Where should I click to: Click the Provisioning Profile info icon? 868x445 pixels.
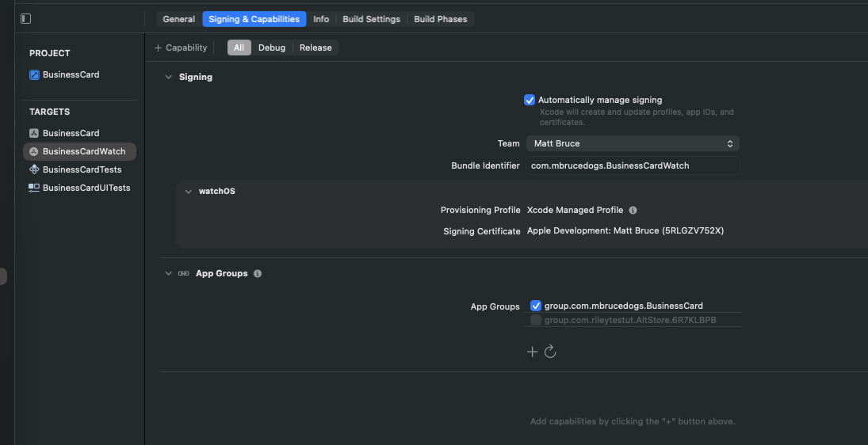[633, 211]
